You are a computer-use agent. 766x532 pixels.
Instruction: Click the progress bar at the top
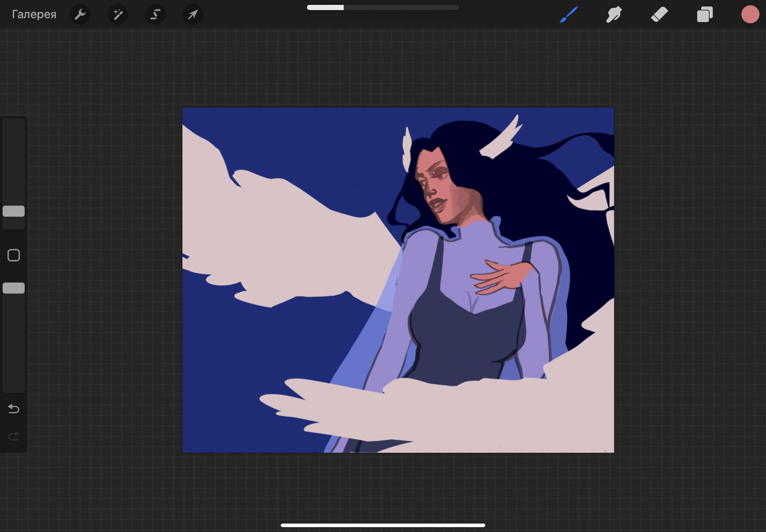pyautogui.click(x=382, y=7)
